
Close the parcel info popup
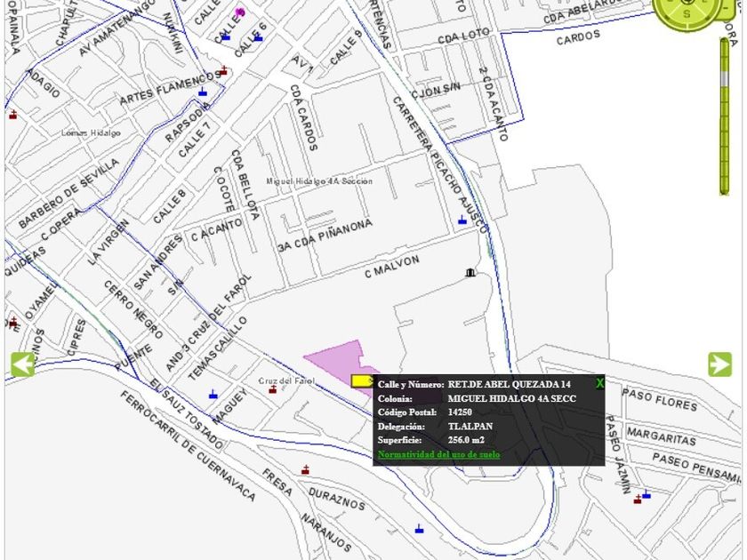point(599,383)
